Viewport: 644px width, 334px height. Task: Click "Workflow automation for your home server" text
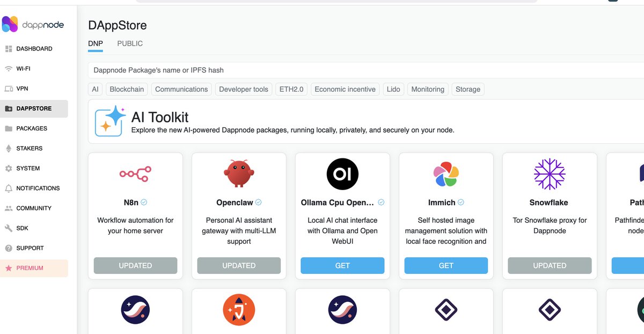click(135, 226)
